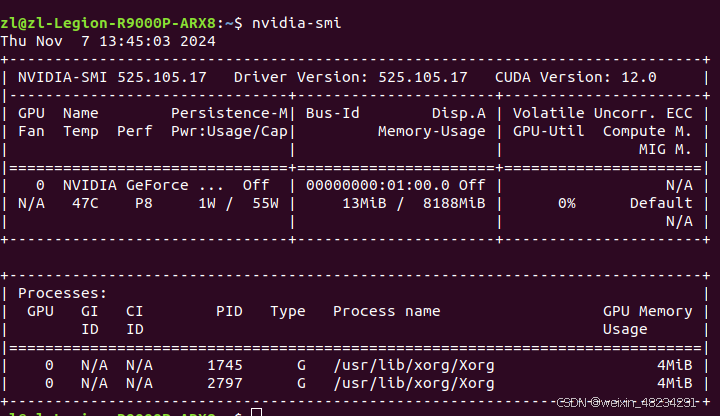Click the timestamp 'Thu Nov 7 13:45:03 2024'

[x=108, y=41]
